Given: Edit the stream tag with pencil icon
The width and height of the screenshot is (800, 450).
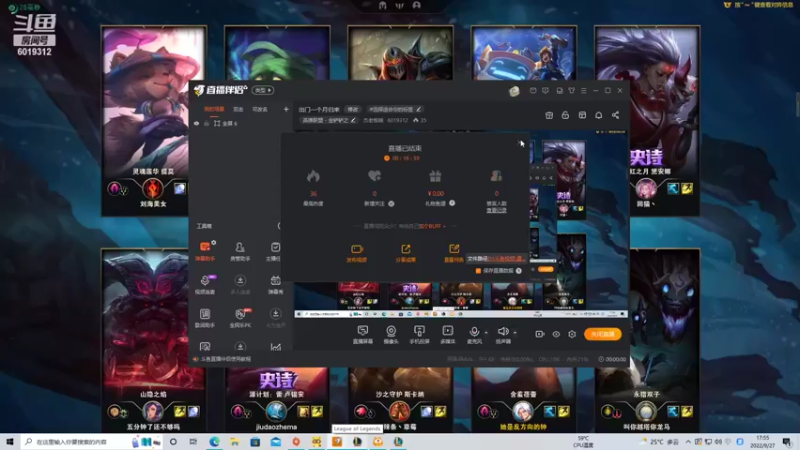Looking at the screenshot, I should point(418,109).
